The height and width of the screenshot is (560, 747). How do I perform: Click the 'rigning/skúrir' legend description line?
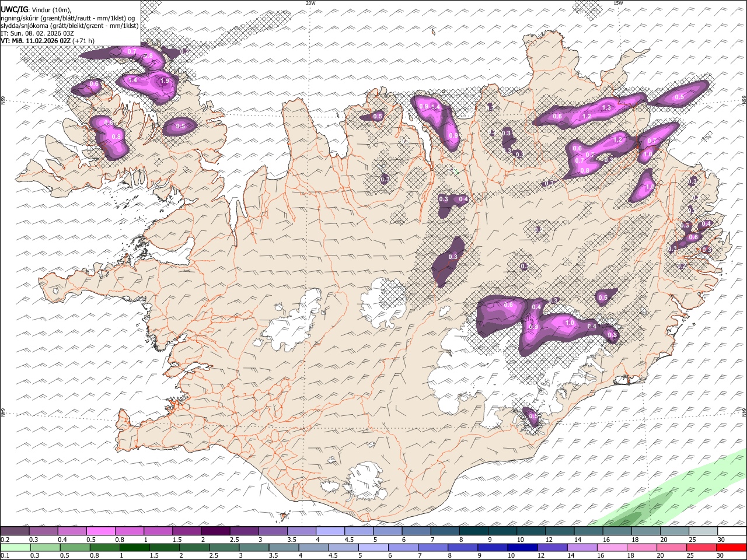pyautogui.click(x=68, y=17)
